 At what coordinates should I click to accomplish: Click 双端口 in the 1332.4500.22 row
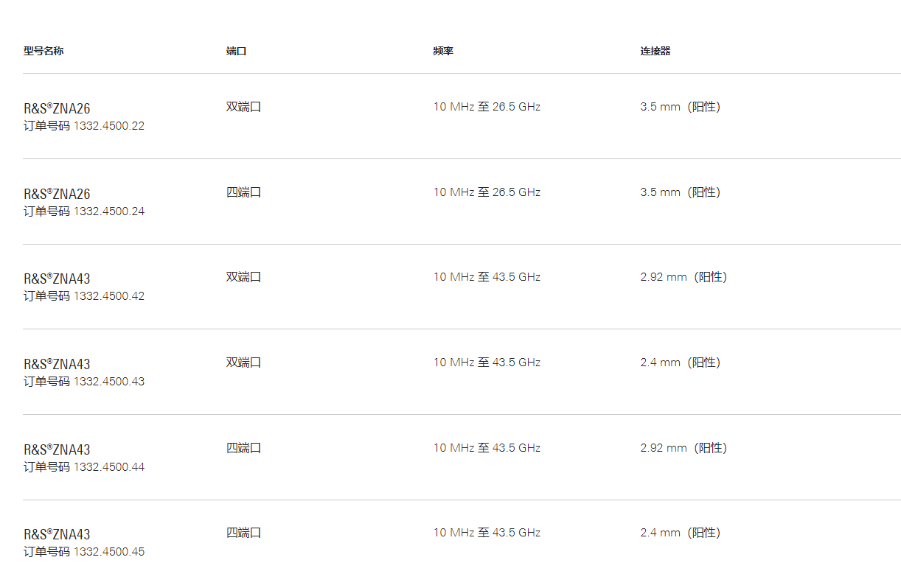(243, 107)
